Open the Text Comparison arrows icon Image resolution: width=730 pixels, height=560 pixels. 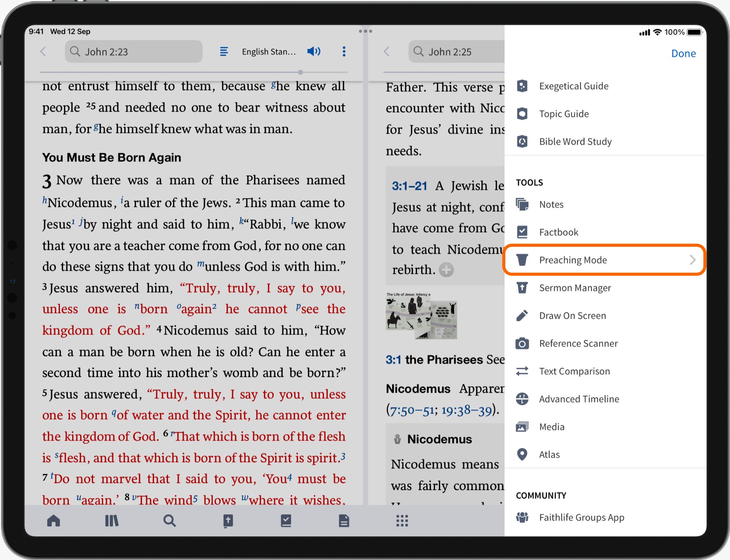click(x=522, y=371)
